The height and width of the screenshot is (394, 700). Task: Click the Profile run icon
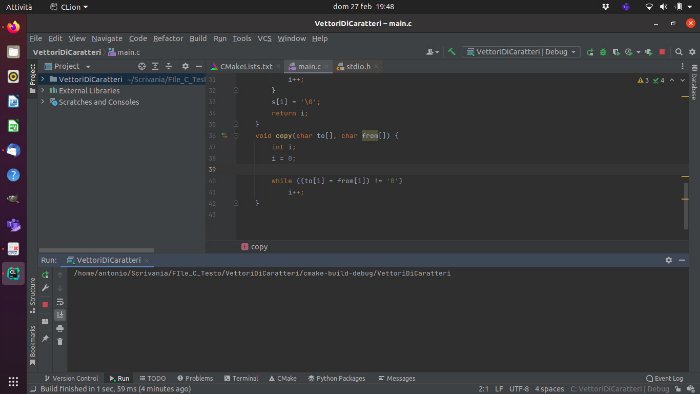629,52
